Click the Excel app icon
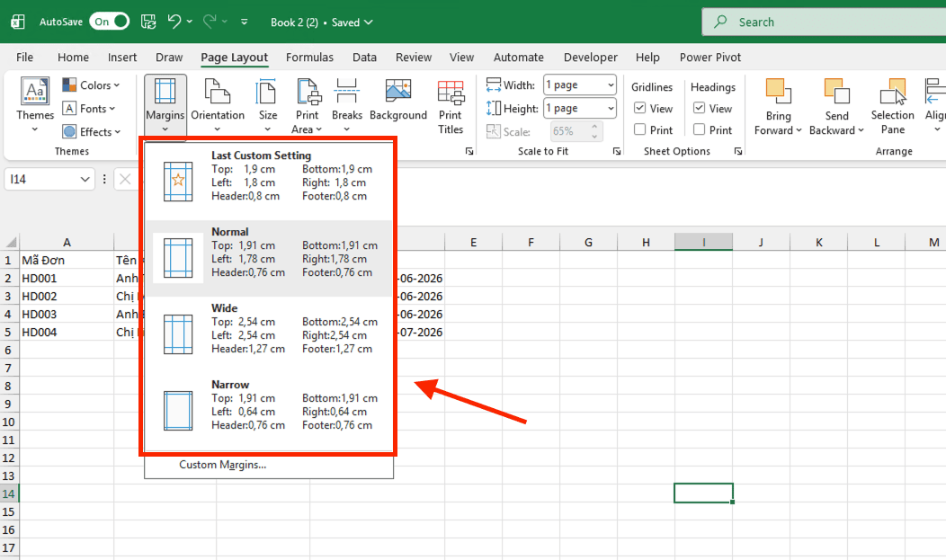Screen dimensions: 946x560 [18, 22]
